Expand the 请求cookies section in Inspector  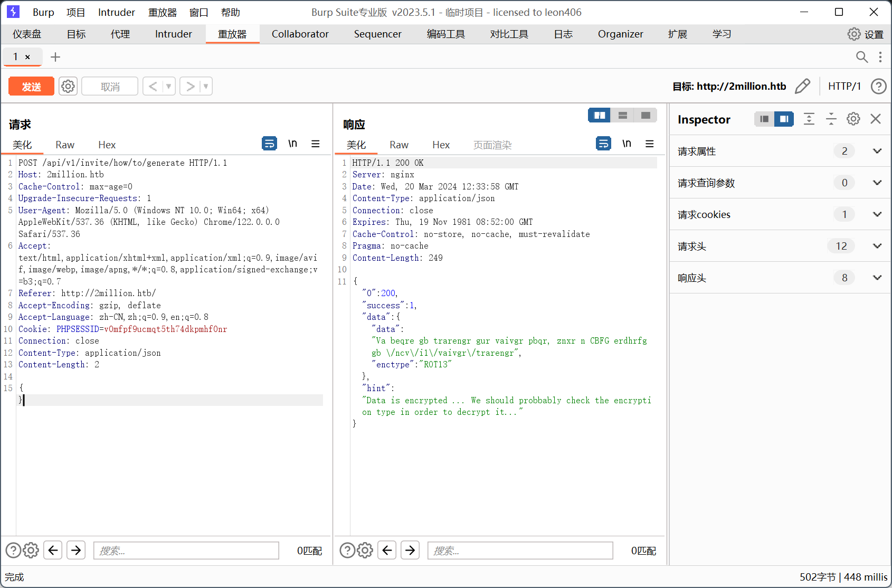(877, 214)
